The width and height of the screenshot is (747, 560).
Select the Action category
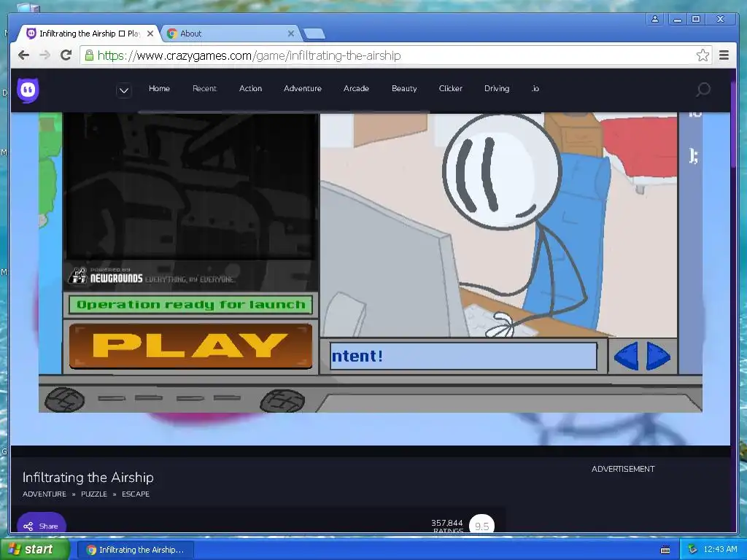[251, 88]
